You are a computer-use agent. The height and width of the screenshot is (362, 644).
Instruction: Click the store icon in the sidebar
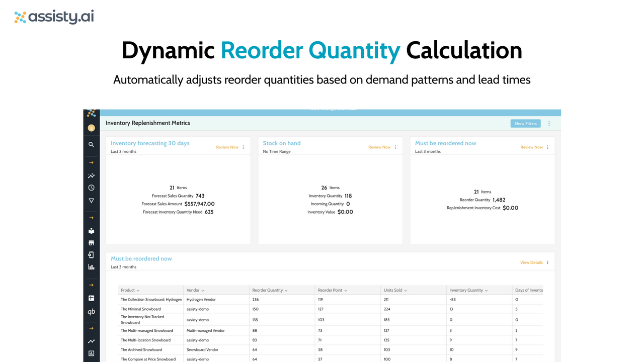(x=91, y=243)
